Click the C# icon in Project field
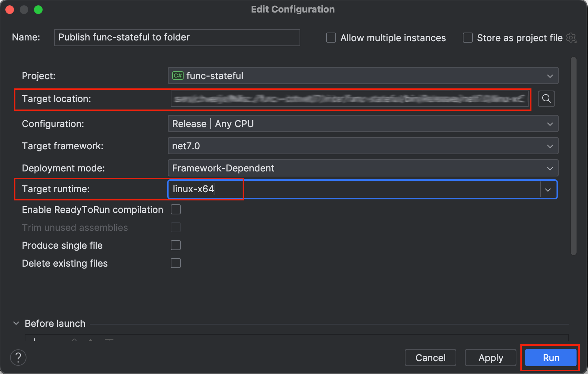This screenshot has width=588, height=374. tap(178, 76)
